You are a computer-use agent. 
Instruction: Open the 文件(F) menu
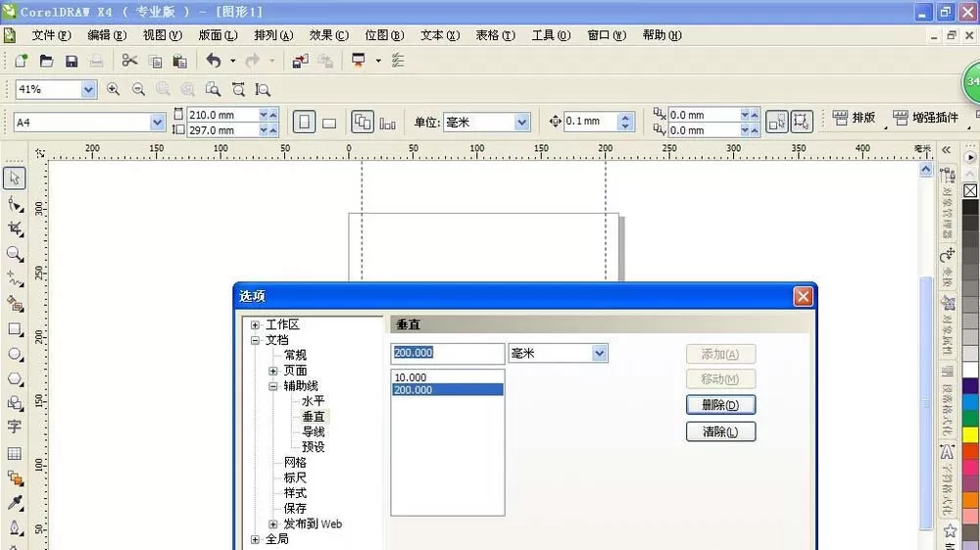pyautogui.click(x=51, y=35)
